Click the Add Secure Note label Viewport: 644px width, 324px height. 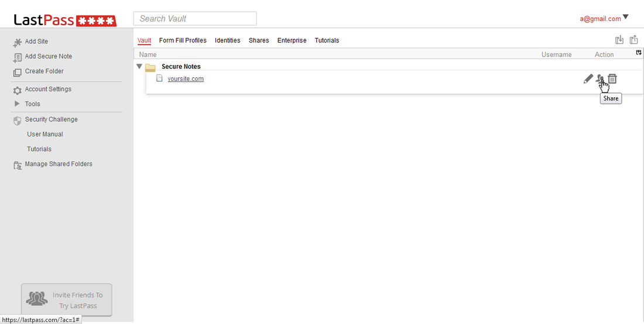pyautogui.click(x=49, y=56)
